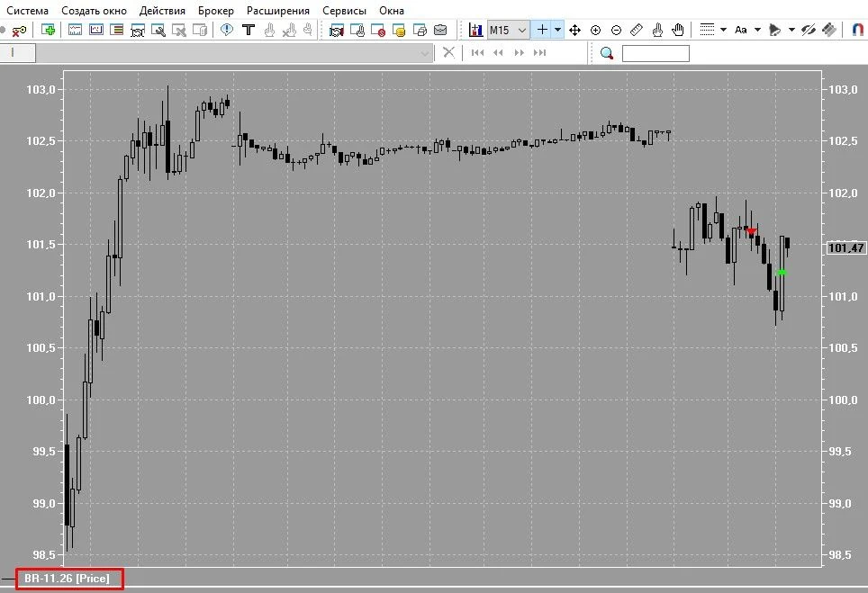The width and height of the screenshot is (868, 593).
Task: Click the candlestick chart type icon
Action: pos(475,30)
